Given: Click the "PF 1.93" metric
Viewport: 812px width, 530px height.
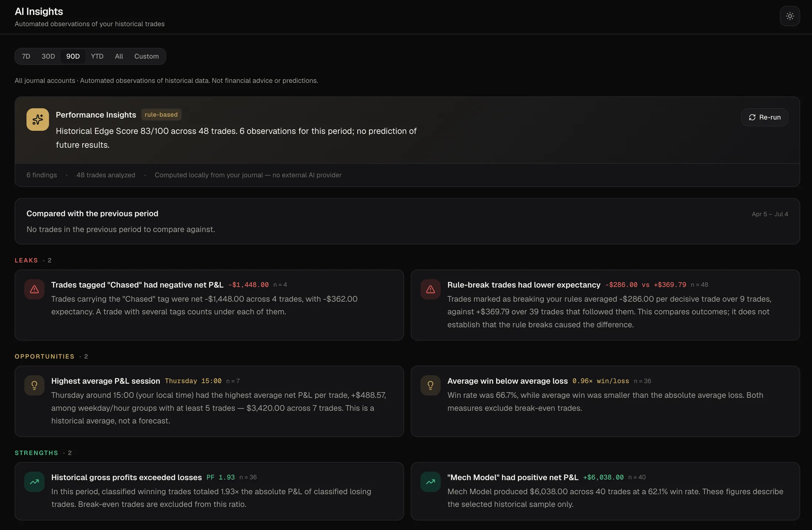Looking at the screenshot, I should 221,477.
